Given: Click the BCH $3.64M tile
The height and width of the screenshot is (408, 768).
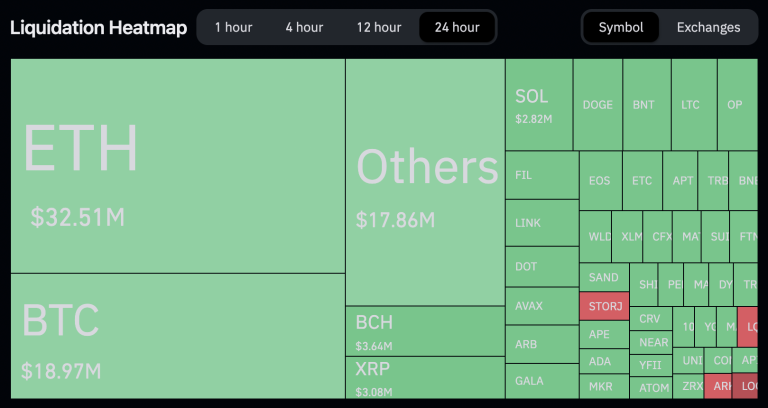Looking at the screenshot, I should coord(425,331).
